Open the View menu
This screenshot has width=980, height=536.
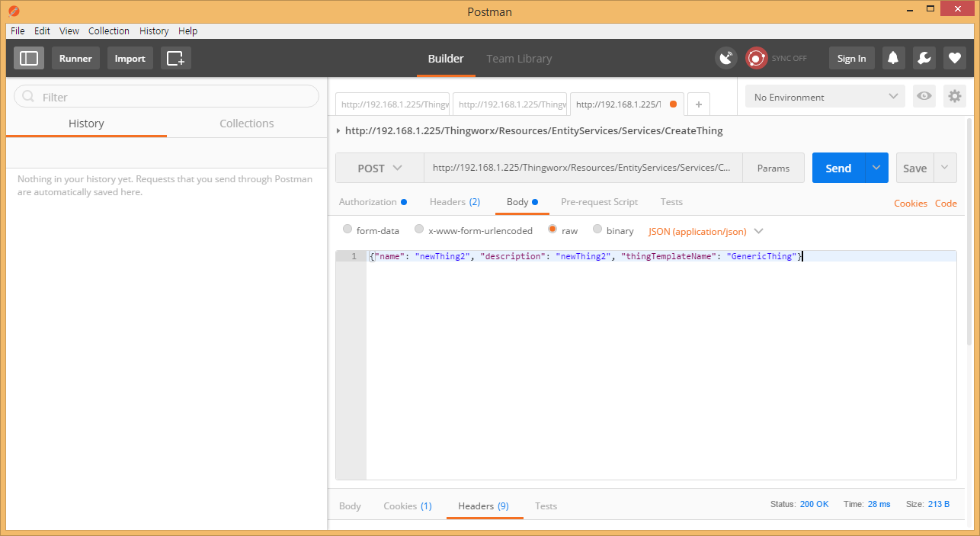69,30
